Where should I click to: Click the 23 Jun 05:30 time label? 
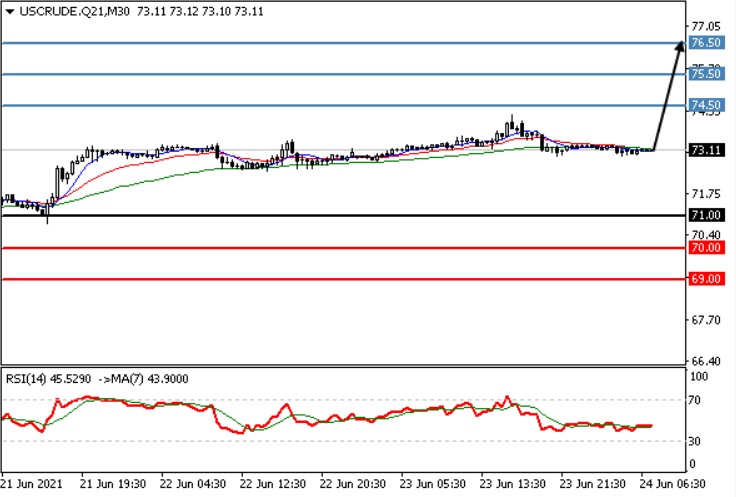[432, 484]
